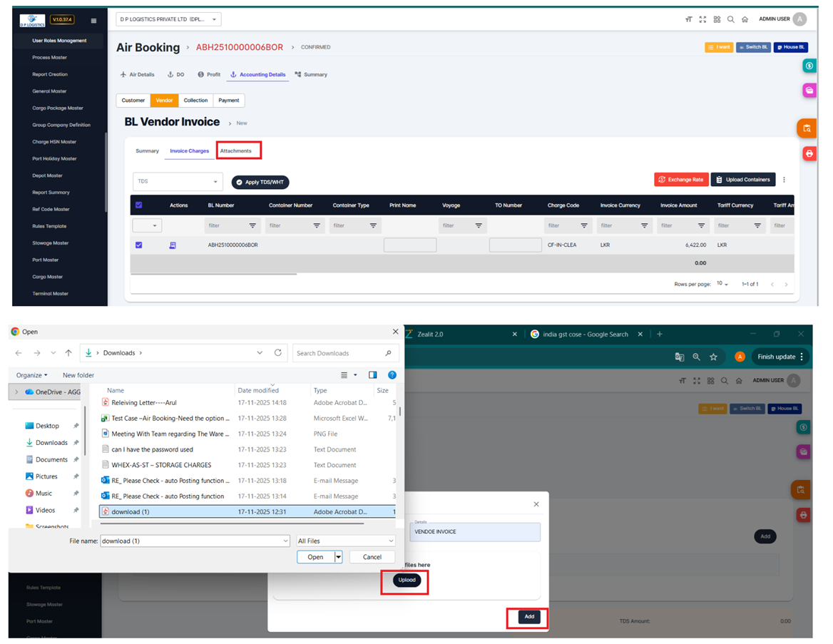This screenshot has height=644, width=833.
Task: Open the three-dot menu beside Upload Containers
Action: coord(784,180)
